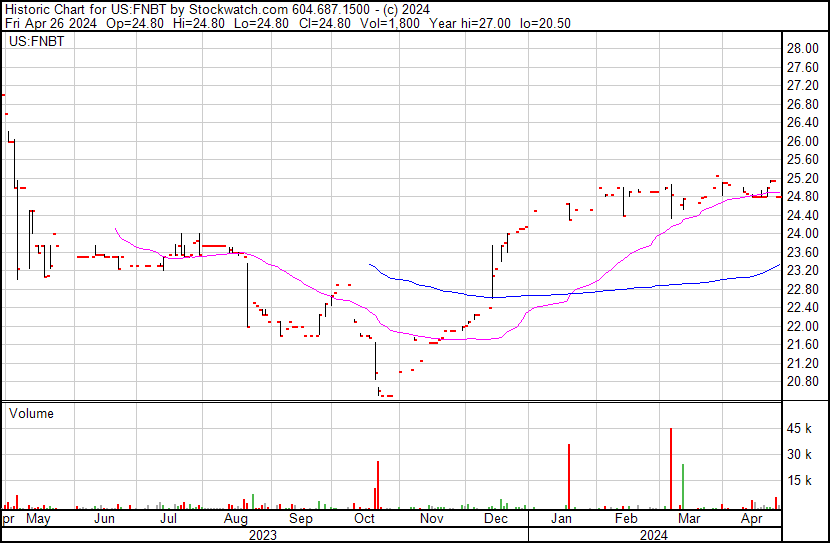Select the 24.00 price axis label

pyautogui.click(x=802, y=234)
